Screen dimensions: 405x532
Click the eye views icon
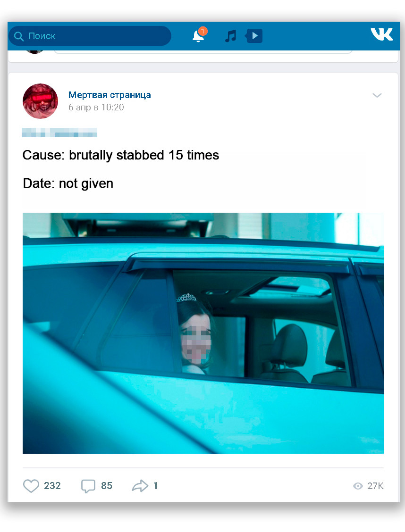click(358, 486)
